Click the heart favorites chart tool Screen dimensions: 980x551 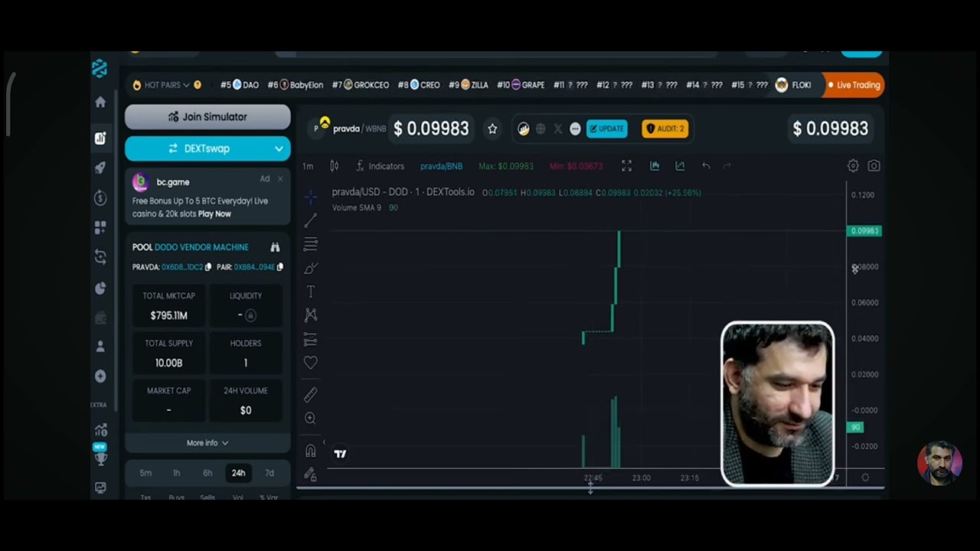(310, 363)
